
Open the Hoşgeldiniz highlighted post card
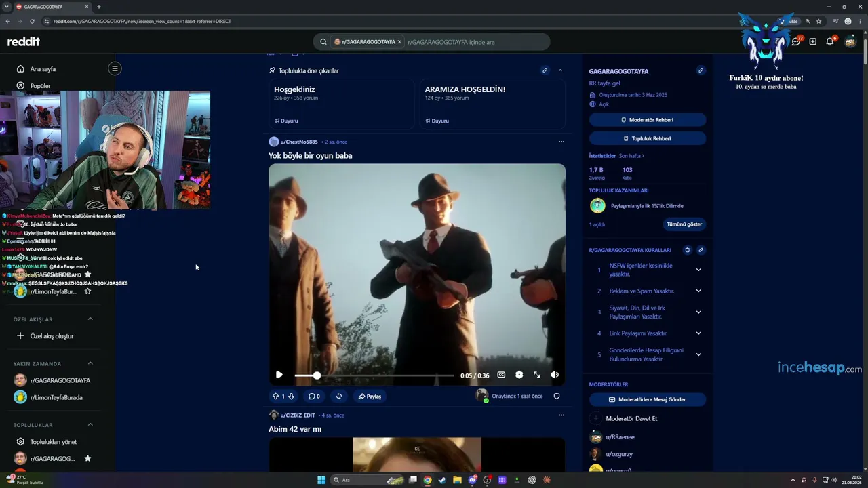pyautogui.click(x=342, y=104)
